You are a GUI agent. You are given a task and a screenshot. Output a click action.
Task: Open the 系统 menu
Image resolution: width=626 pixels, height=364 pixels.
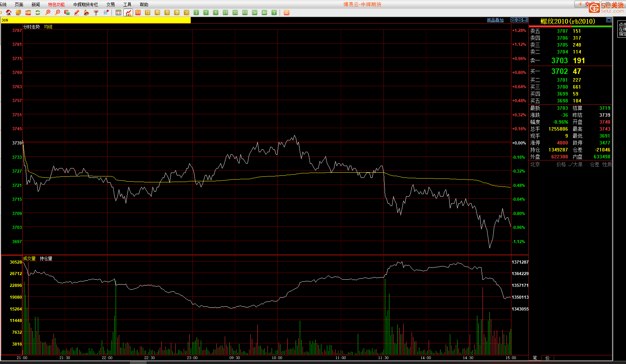click(x=3, y=5)
